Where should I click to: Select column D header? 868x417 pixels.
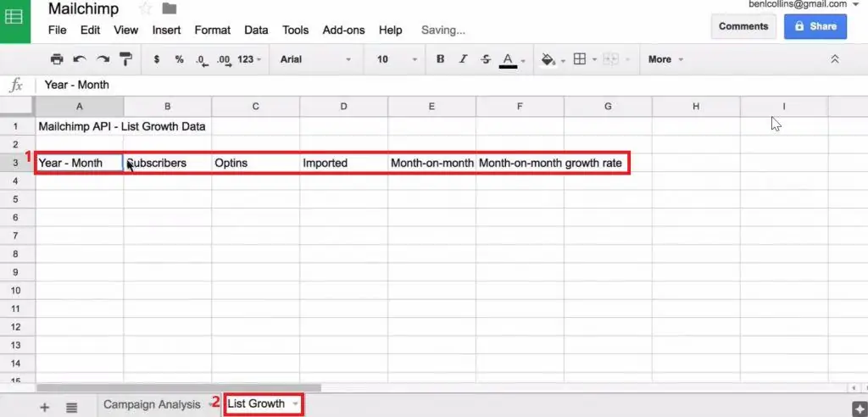pos(344,106)
